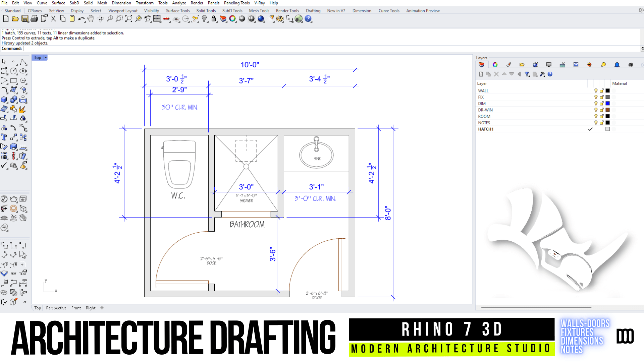Click the Pan hand icon in the toolbar
This screenshot has width=644, height=362.
click(91, 19)
